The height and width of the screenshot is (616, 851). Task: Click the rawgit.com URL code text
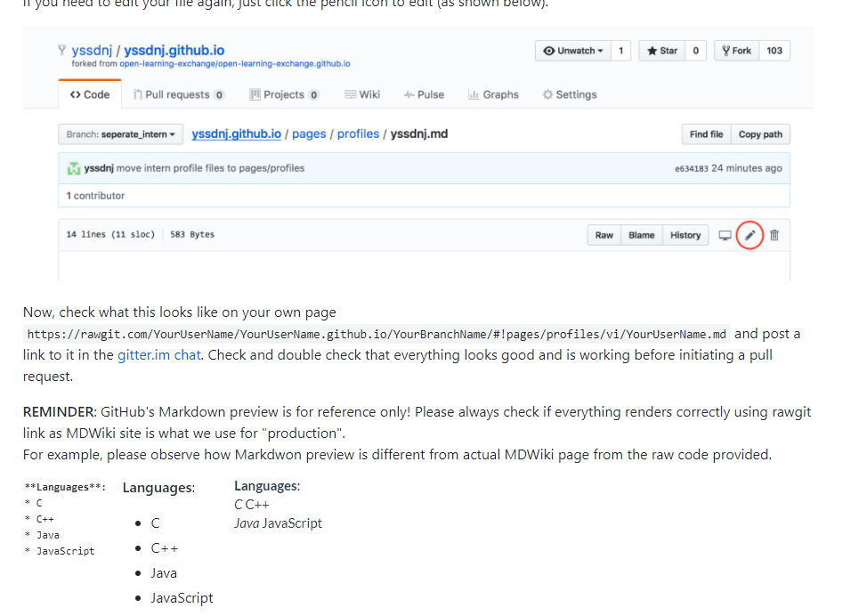(377, 335)
